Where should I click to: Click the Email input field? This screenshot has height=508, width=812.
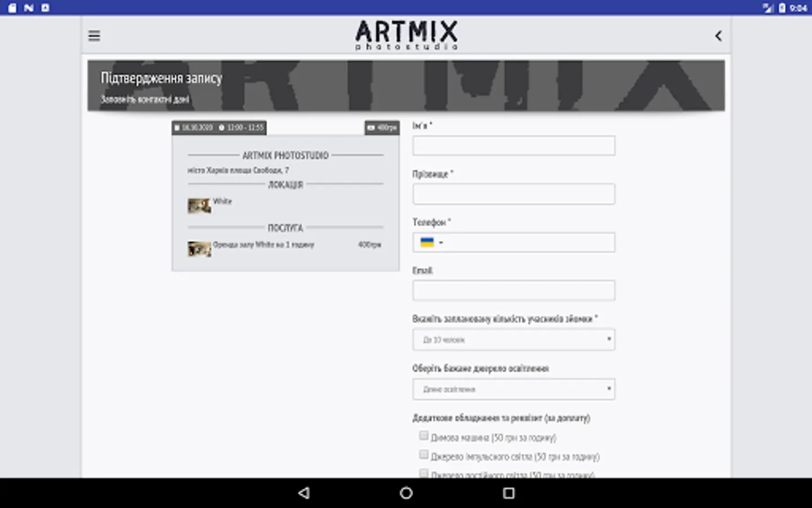point(514,291)
